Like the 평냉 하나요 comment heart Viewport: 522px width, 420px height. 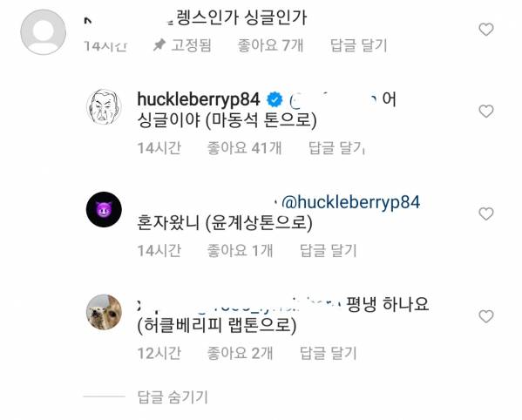click(x=486, y=316)
